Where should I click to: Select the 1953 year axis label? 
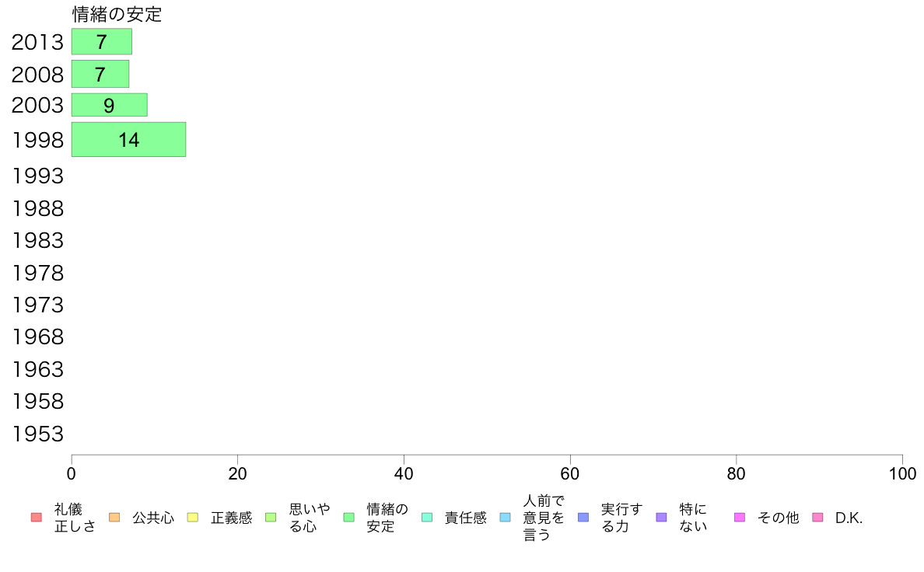[37, 434]
